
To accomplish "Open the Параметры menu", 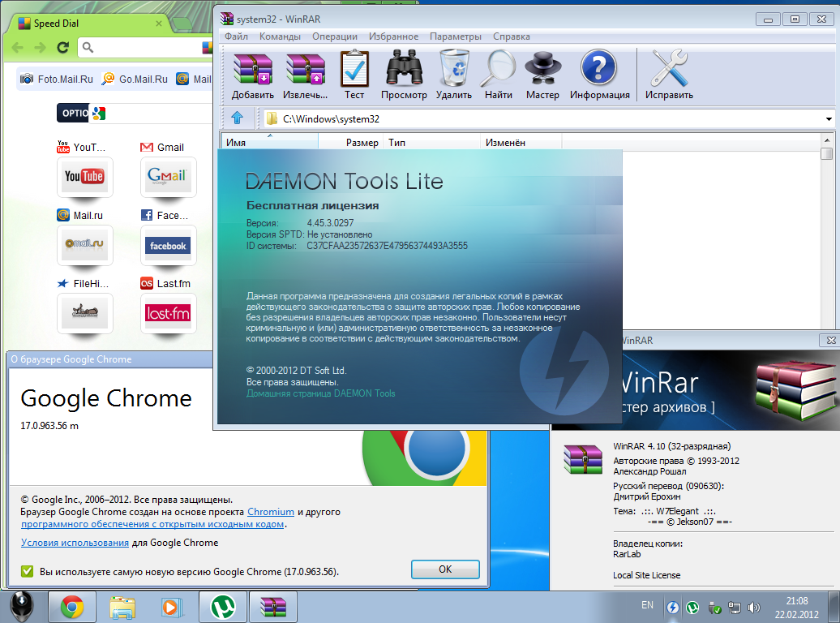I will tap(456, 36).
